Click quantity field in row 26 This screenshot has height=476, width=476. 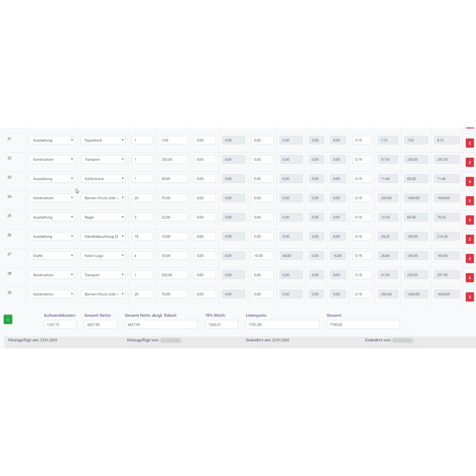coord(142,236)
